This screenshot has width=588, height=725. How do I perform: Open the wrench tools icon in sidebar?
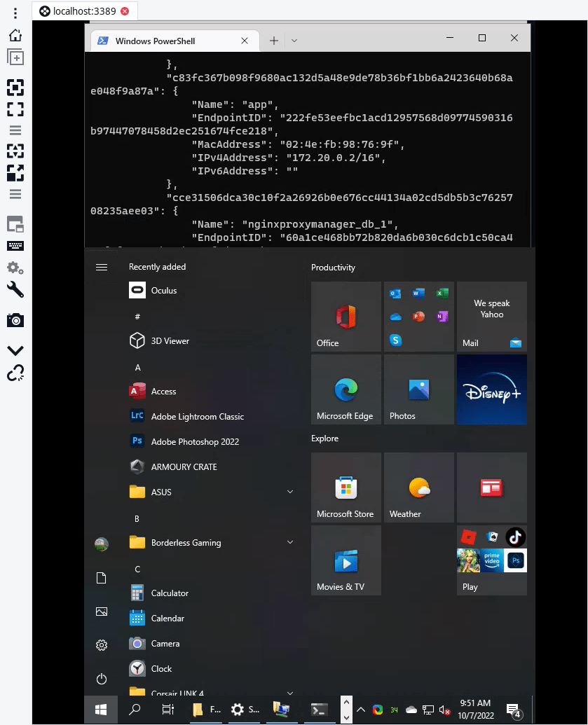15,289
